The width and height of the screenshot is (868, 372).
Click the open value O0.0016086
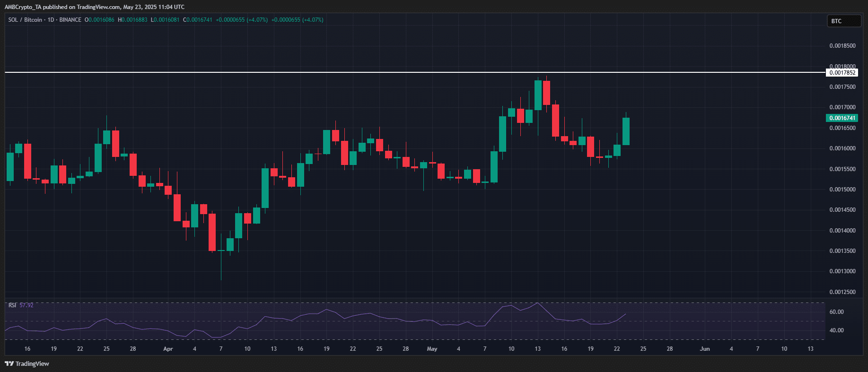tap(99, 20)
